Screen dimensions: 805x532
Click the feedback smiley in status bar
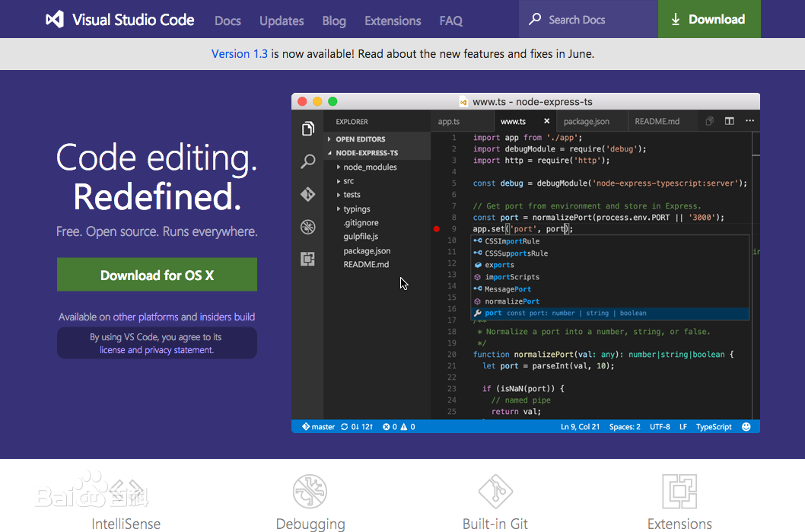(746, 427)
